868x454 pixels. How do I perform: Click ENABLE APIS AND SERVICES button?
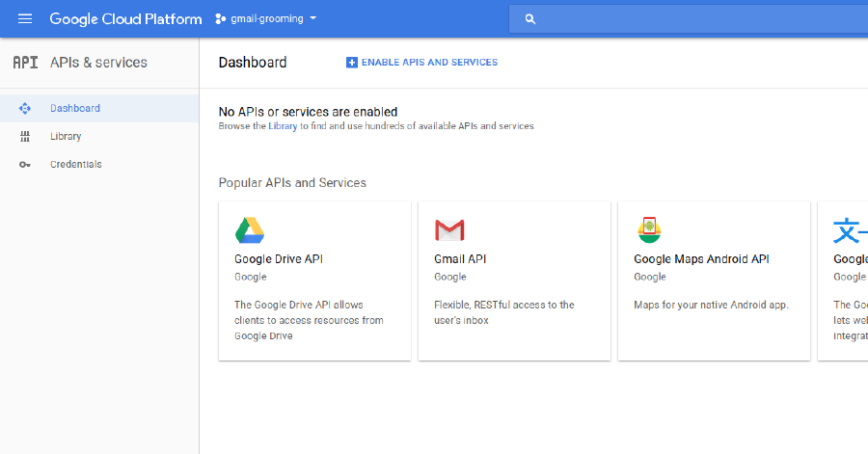421,63
